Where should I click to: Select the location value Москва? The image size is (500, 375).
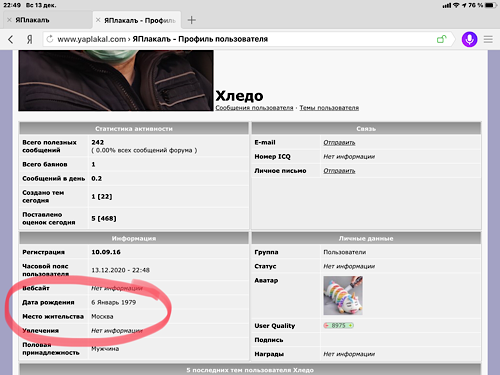click(102, 317)
